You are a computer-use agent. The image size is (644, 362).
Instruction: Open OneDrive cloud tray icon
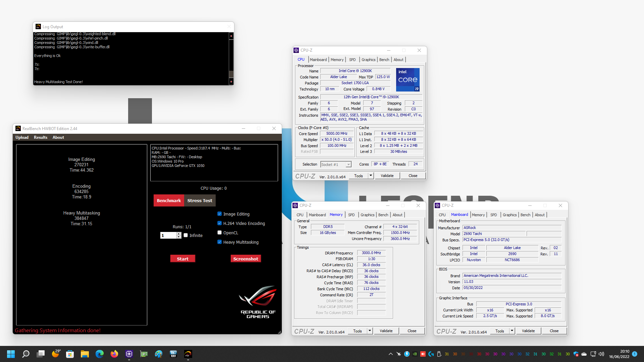click(x=584, y=354)
